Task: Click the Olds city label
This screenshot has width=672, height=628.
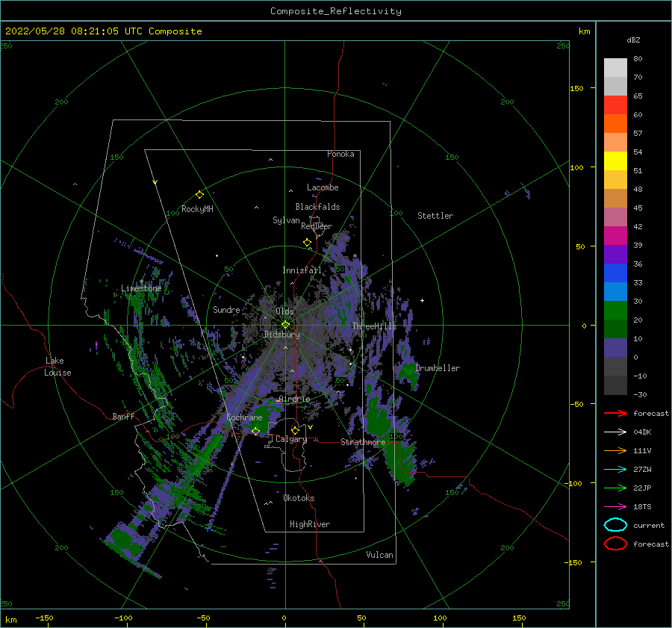Action: point(284,311)
